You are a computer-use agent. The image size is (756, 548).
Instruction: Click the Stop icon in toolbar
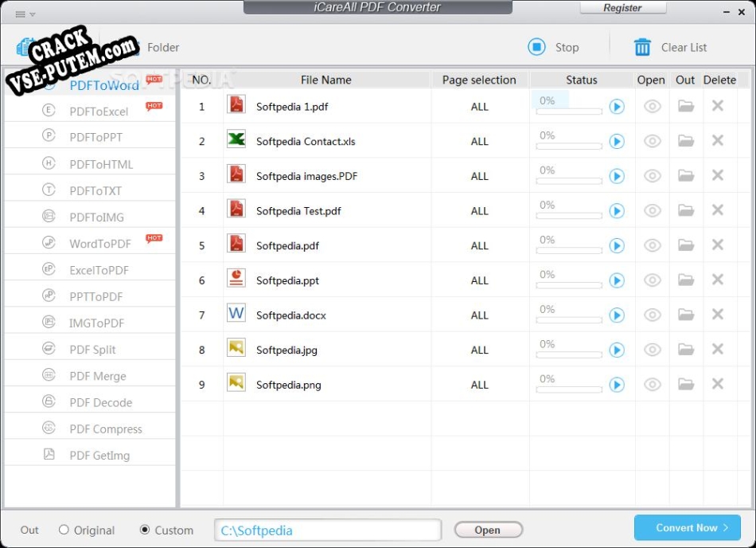536,47
